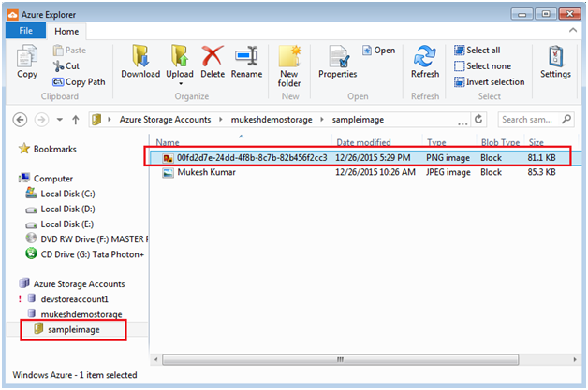The width and height of the screenshot is (588, 390).
Task: Click the Download icon in the ribbon
Action: point(140,56)
